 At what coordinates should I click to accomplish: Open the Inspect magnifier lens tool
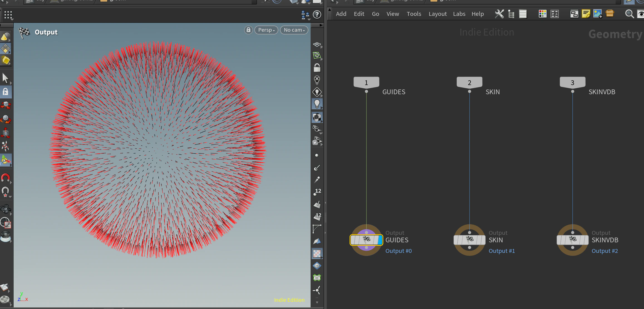coord(6,236)
